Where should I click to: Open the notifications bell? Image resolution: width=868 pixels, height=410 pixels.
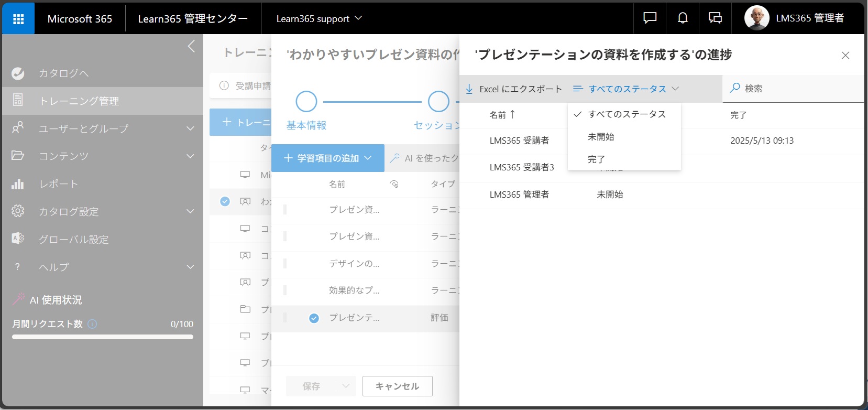(683, 18)
